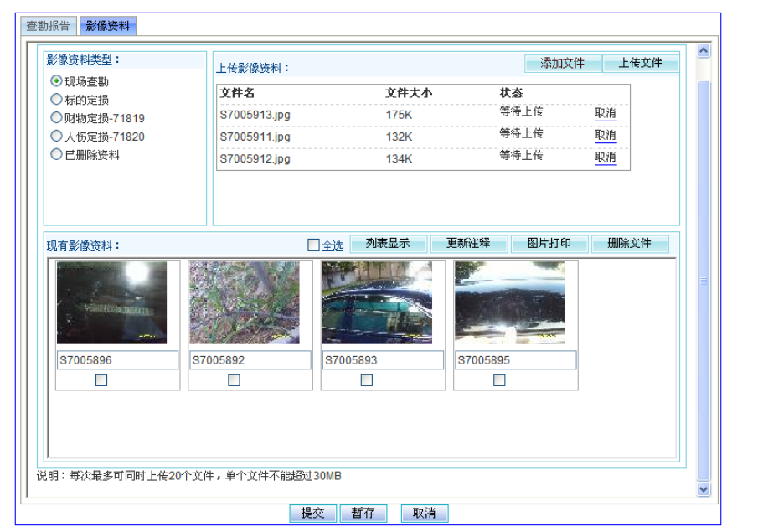Open thumbnail image S7005892
Image resolution: width=763 pixels, height=532 pixels.
[x=245, y=302]
